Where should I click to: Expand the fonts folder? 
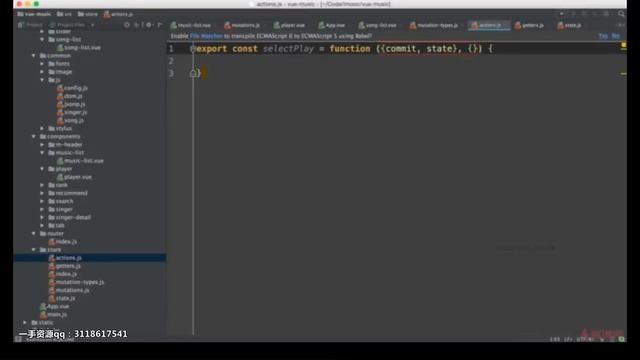(42, 64)
